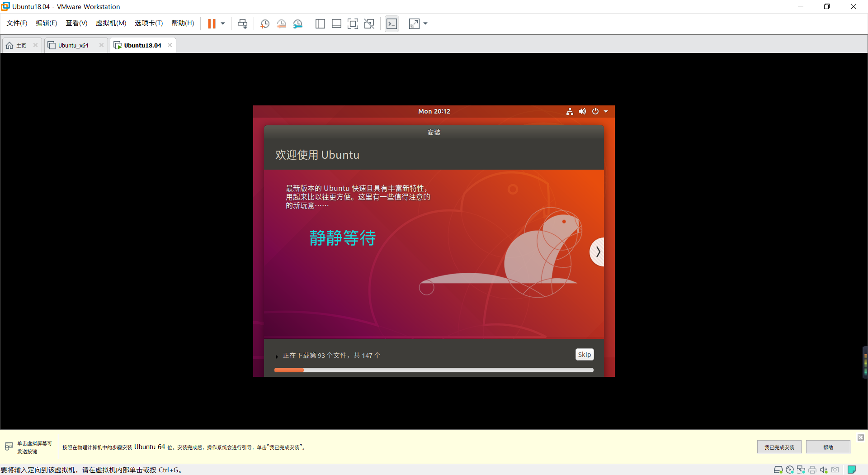This screenshot has height=475, width=868.
Task: Expand the stretch guest dropdown arrow
Action: [425, 24]
